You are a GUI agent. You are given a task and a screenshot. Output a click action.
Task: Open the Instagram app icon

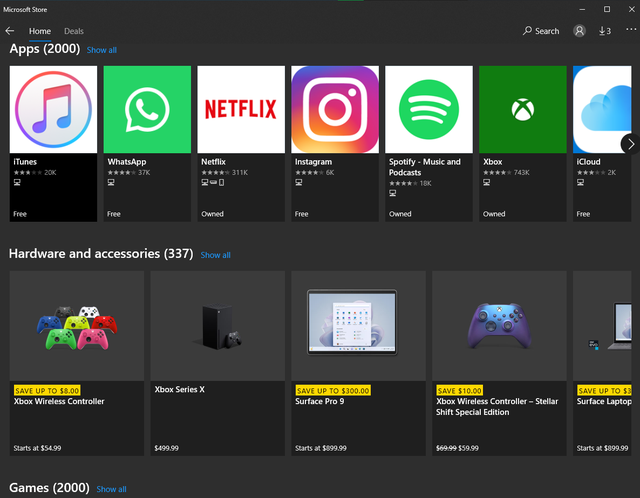point(335,109)
